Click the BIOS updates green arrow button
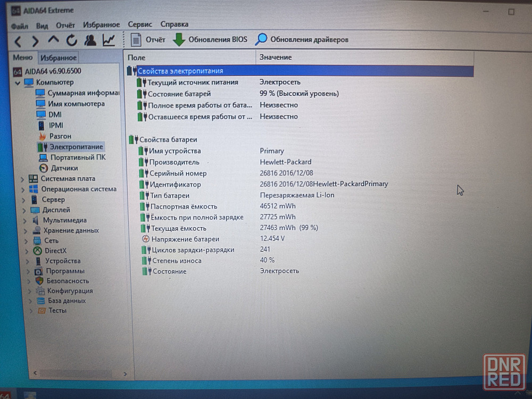Viewport: 532px width, 399px height. point(210,40)
